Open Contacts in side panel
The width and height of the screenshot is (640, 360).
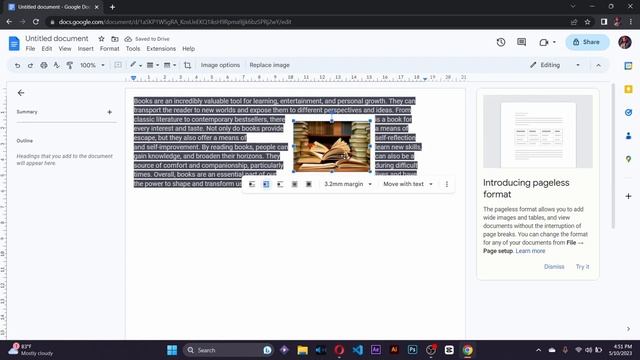click(628, 136)
